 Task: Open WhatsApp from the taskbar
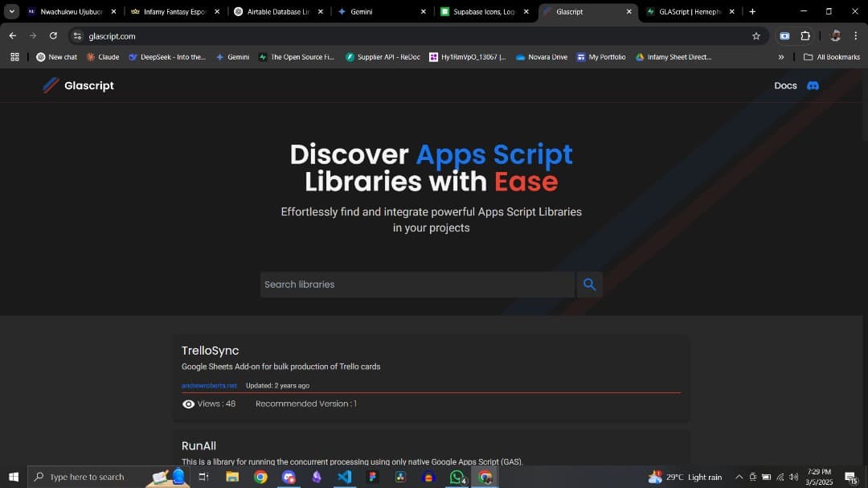tap(457, 477)
